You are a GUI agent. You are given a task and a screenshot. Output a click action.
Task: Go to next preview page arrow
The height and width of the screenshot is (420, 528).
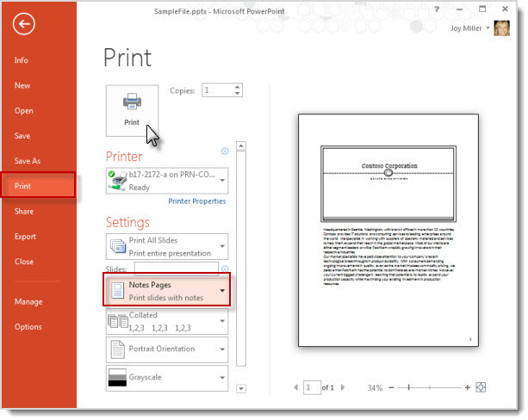coord(343,387)
